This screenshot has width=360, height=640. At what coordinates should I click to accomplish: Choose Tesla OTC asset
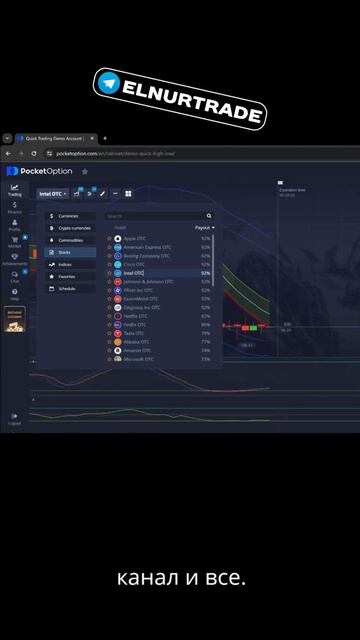160,333
